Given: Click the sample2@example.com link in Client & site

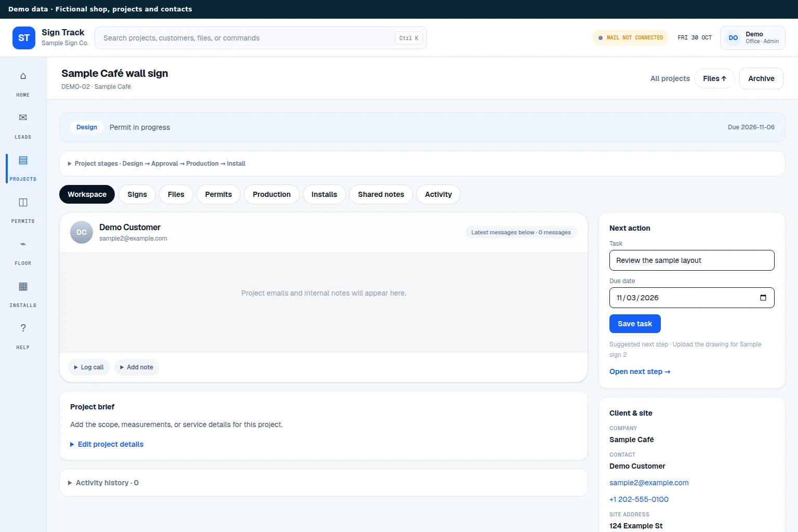Looking at the screenshot, I should 649,483.
